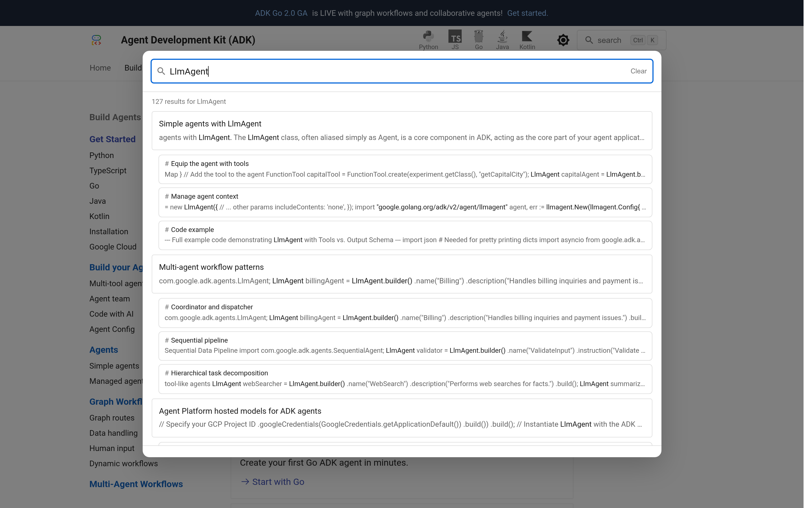Open 'Code with AI' in the sidebar
812x508 pixels.
coord(111,314)
